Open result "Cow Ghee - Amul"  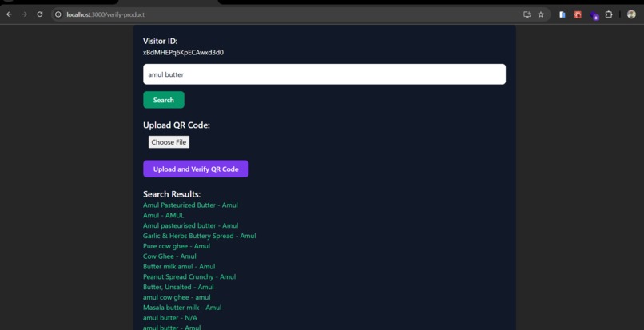[169, 256]
